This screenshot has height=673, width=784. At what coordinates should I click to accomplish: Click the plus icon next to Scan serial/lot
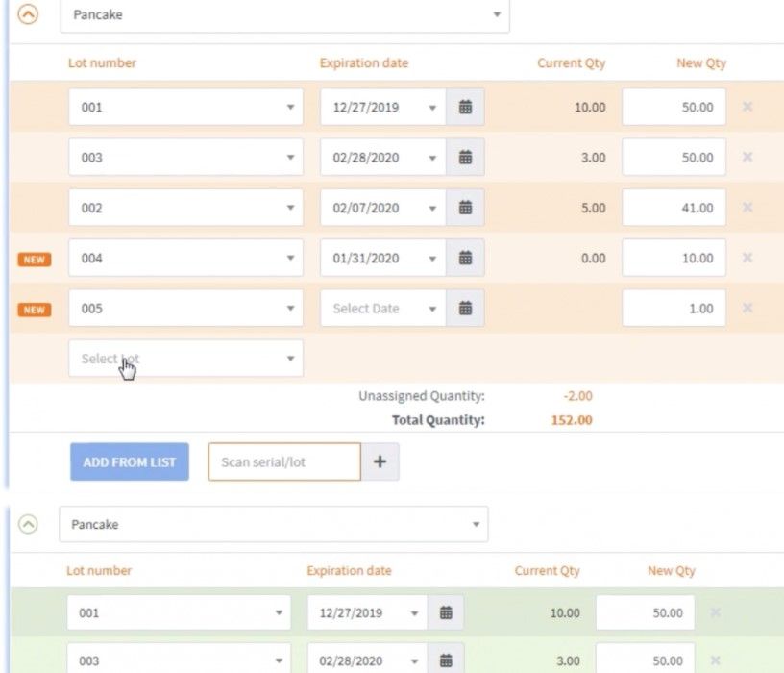pos(380,461)
